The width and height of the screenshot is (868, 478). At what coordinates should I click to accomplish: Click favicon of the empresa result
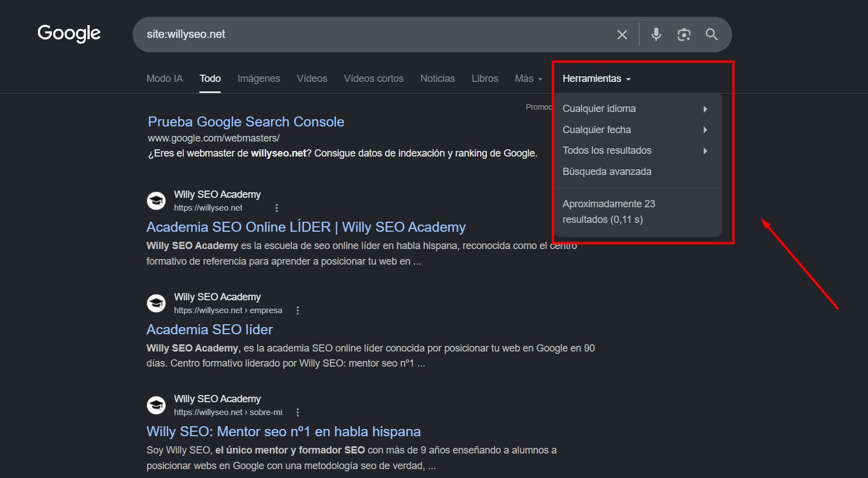point(156,303)
